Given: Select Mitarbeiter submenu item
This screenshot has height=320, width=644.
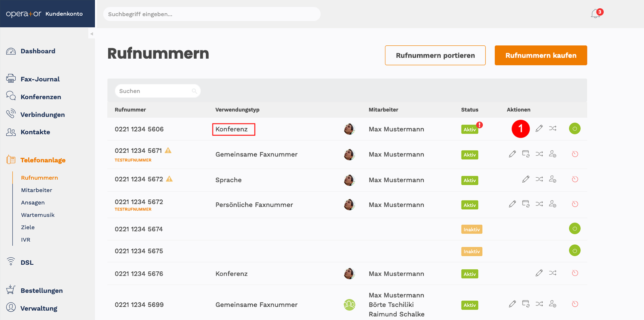Looking at the screenshot, I should pyautogui.click(x=37, y=190).
